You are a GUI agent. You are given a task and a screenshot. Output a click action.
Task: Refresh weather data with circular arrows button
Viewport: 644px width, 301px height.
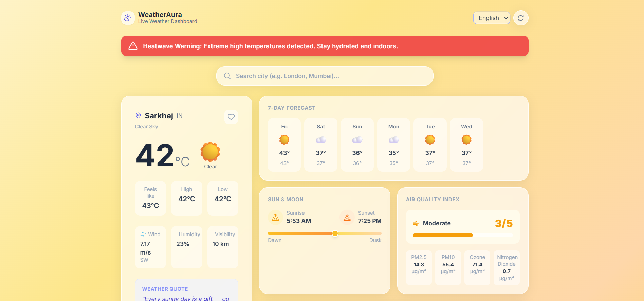pos(521,18)
